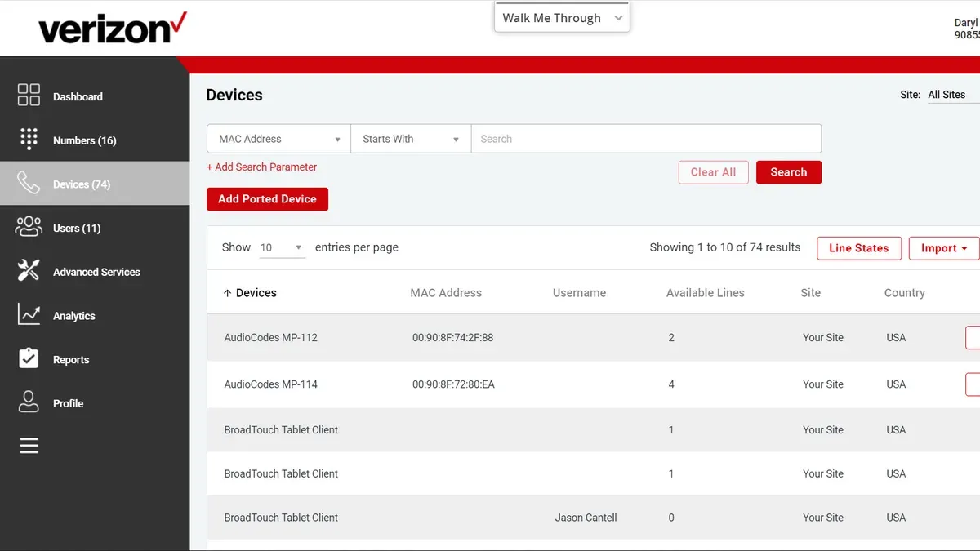
Task: Click the username Jason Cantell
Action: (586, 518)
